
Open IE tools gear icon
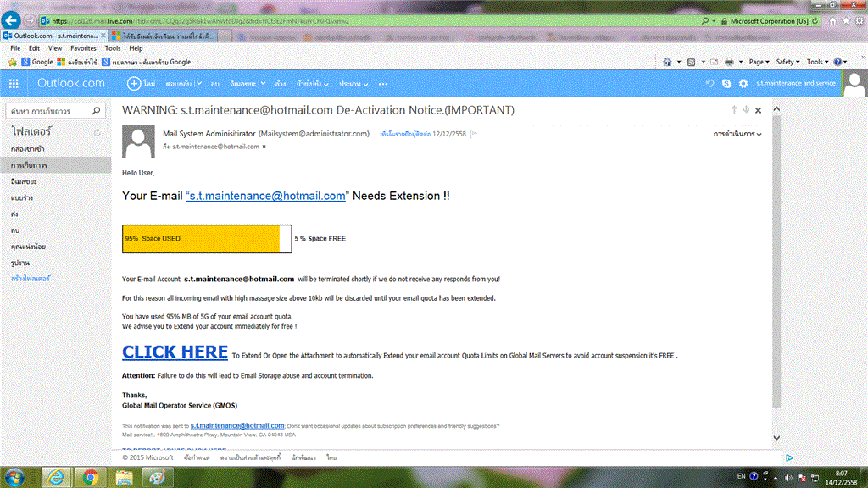pos(860,21)
